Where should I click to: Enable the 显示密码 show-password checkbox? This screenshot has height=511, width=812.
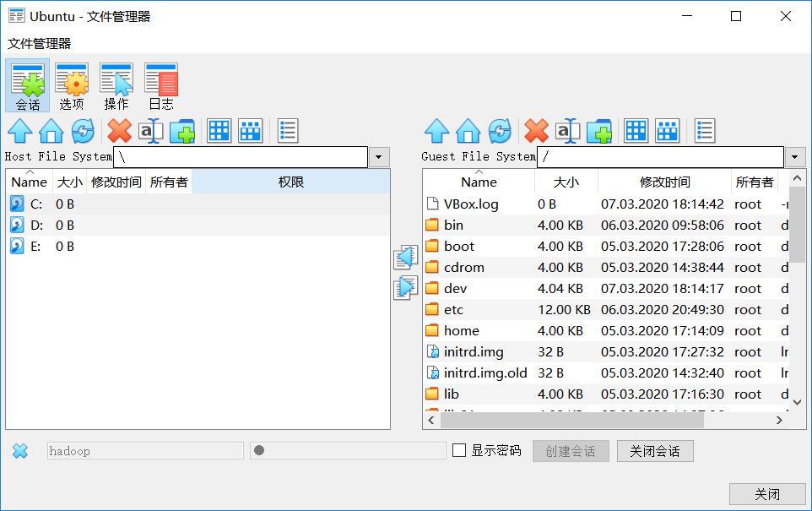tap(458, 449)
